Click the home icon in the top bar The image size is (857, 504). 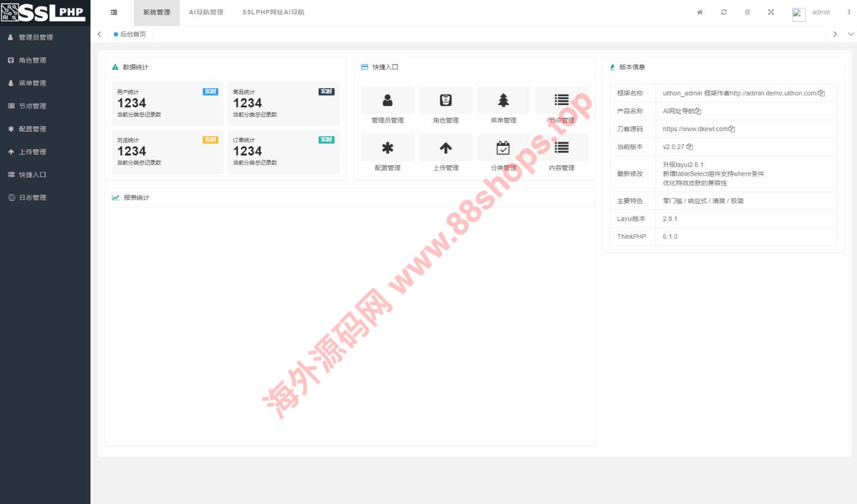(700, 12)
